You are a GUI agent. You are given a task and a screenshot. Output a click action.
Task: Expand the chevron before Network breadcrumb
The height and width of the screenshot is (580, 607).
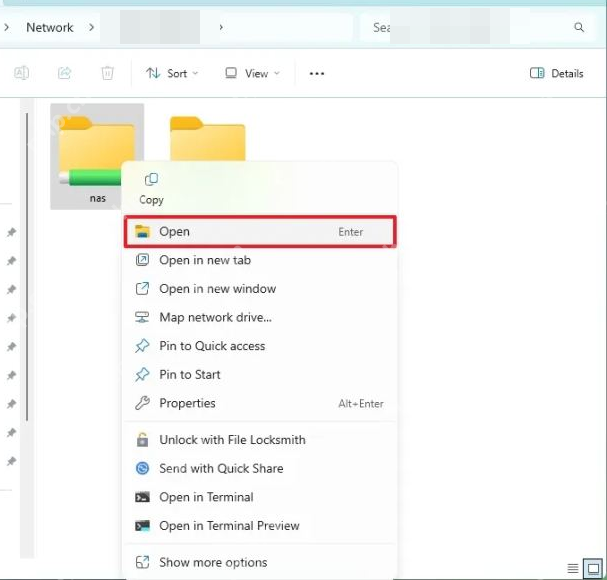pyautogui.click(x=7, y=27)
